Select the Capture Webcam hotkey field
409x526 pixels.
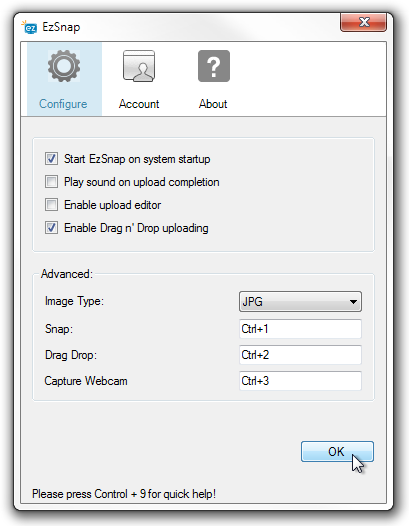coord(300,381)
